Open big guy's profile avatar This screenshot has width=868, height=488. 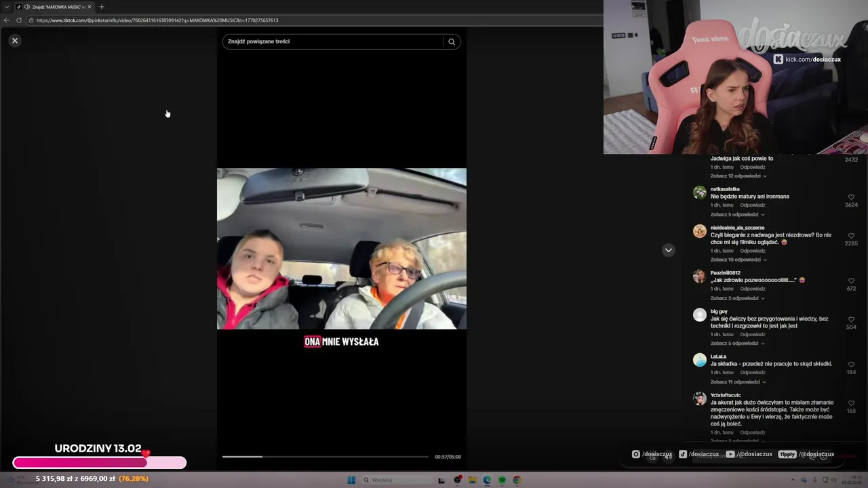coord(700,314)
